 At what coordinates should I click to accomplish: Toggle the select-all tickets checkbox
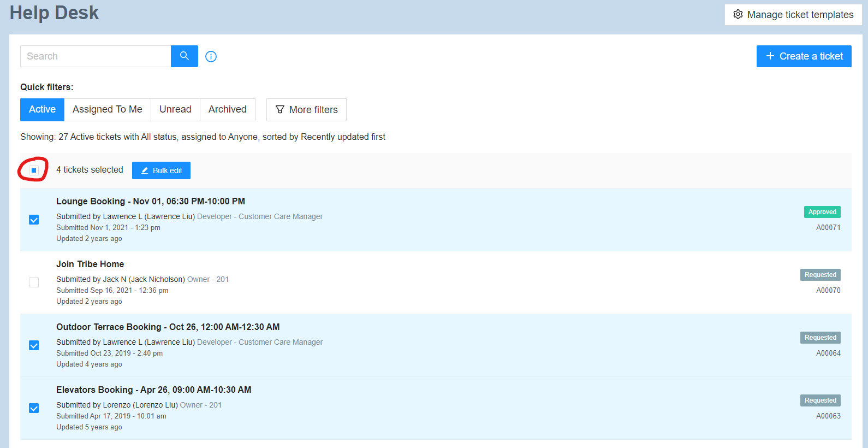click(34, 170)
